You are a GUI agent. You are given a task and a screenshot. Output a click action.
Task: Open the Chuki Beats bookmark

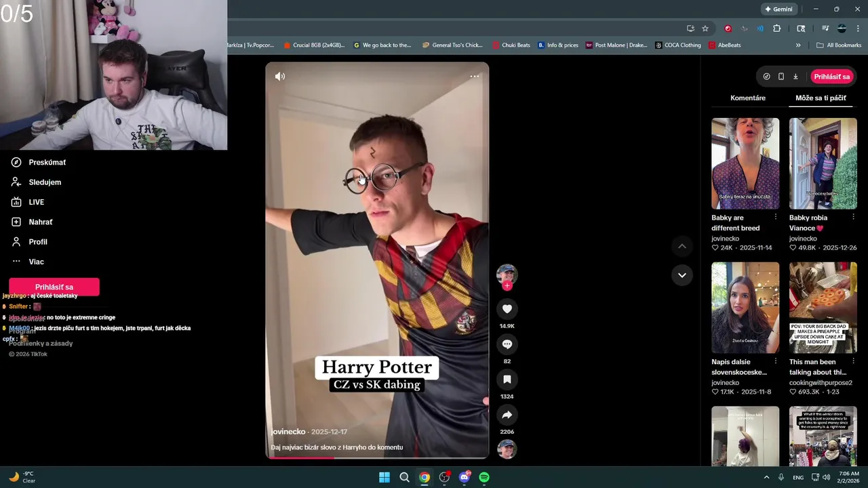click(x=511, y=45)
